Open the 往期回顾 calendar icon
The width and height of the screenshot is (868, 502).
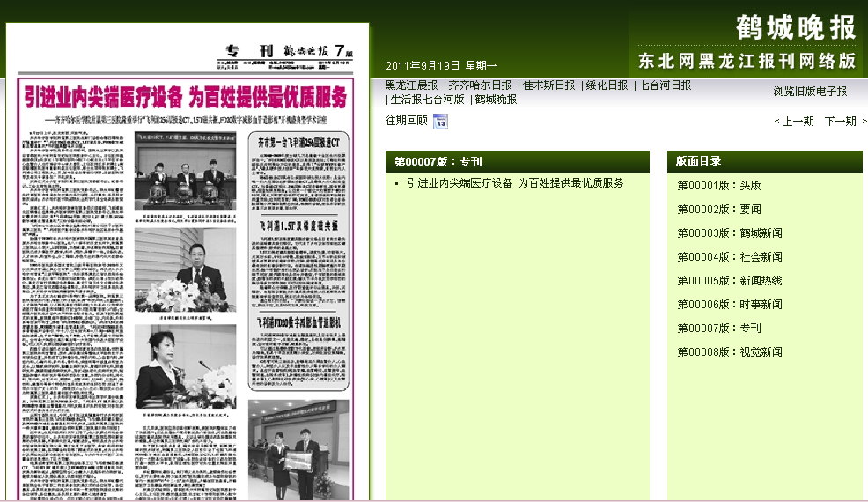(x=440, y=122)
